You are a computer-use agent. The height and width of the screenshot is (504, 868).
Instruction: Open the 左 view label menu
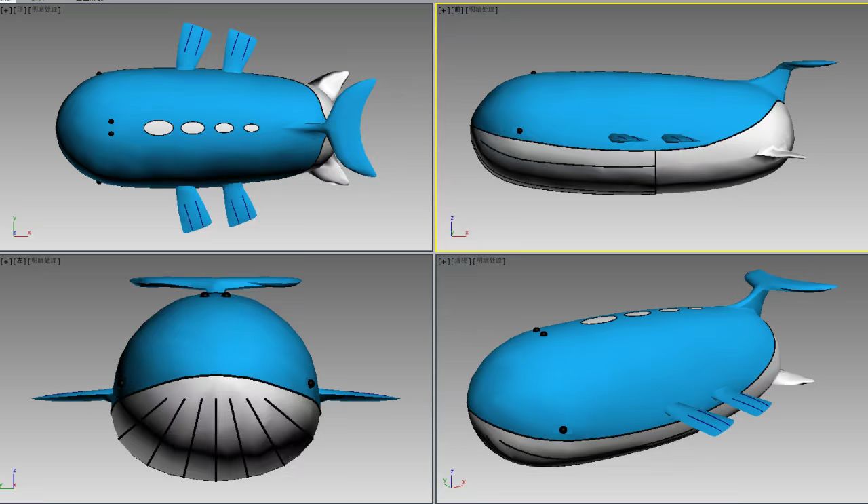pos(20,261)
